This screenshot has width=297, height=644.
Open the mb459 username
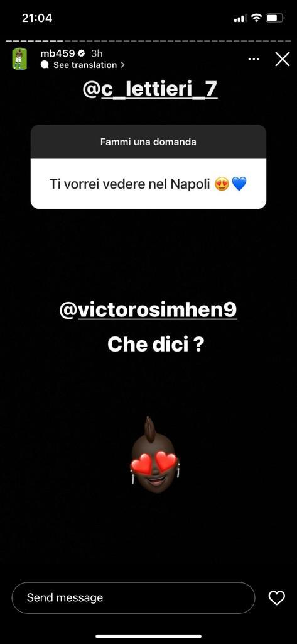point(57,53)
